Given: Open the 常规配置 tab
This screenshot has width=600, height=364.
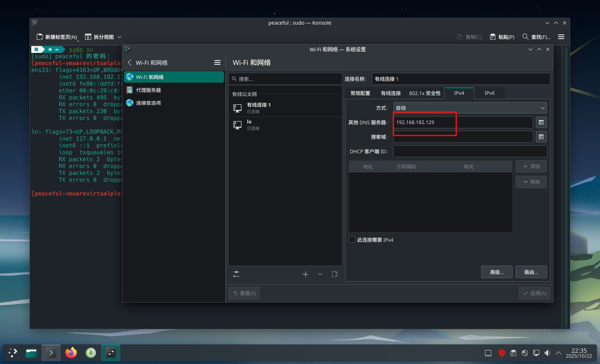Looking at the screenshot, I should point(360,93).
